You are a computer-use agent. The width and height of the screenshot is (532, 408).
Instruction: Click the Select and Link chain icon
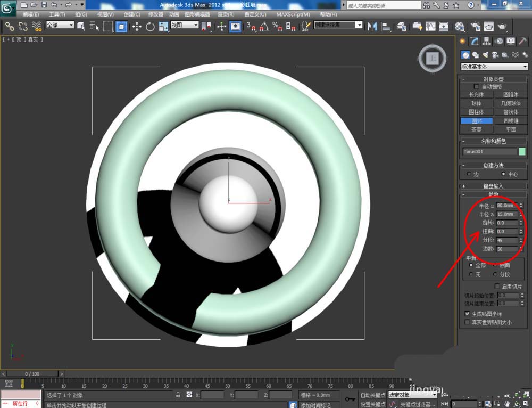point(9,26)
